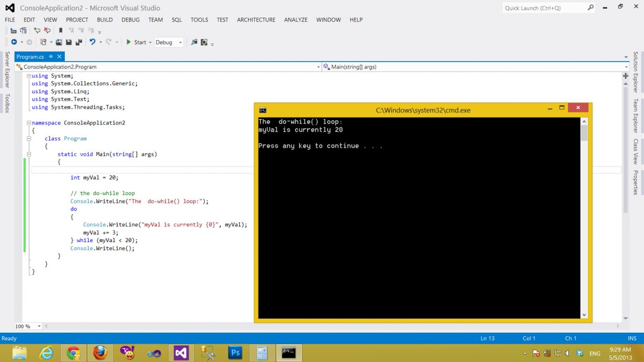
Task: Click the Open File toolbar icon
Action: click(59, 42)
